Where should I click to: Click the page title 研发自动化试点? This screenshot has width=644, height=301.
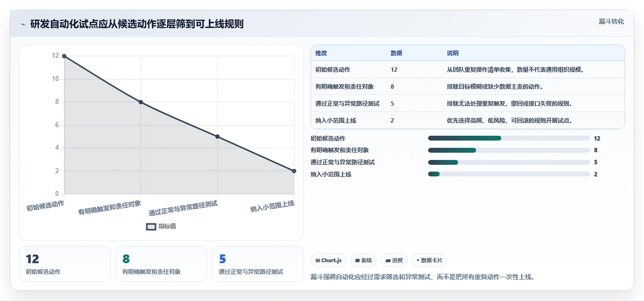coord(137,24)
